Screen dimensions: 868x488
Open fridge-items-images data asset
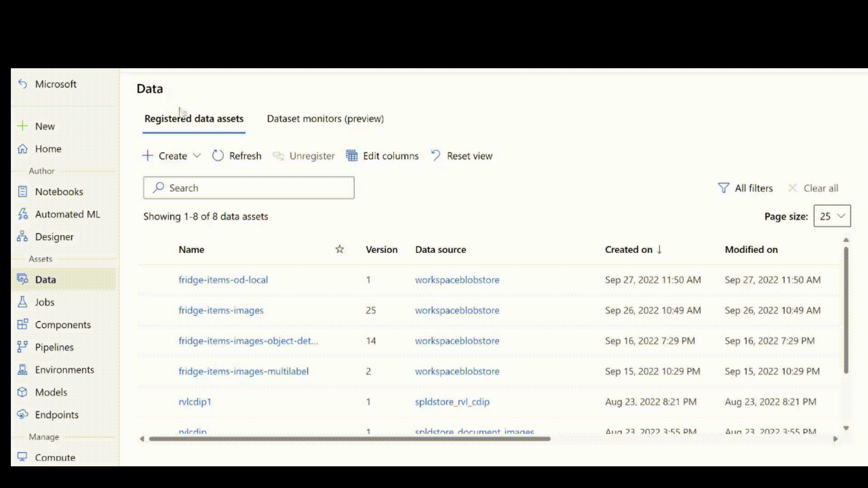[x=221, y=310]
